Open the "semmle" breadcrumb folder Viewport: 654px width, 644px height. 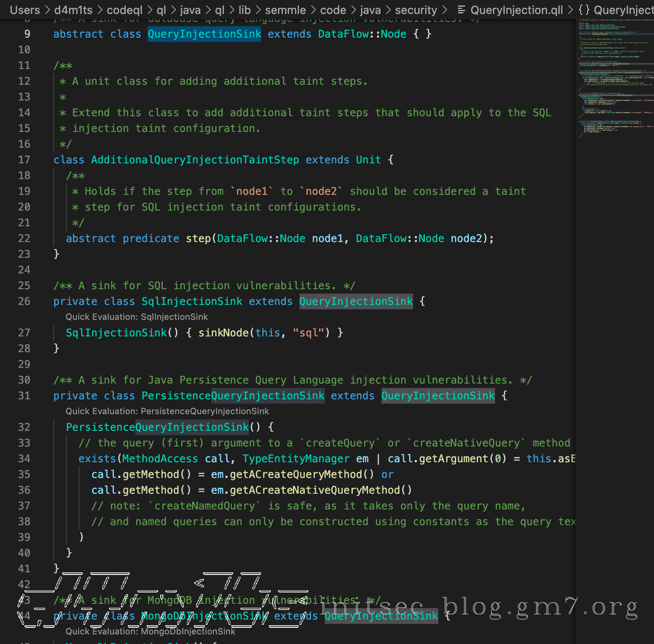pos(286,10)
